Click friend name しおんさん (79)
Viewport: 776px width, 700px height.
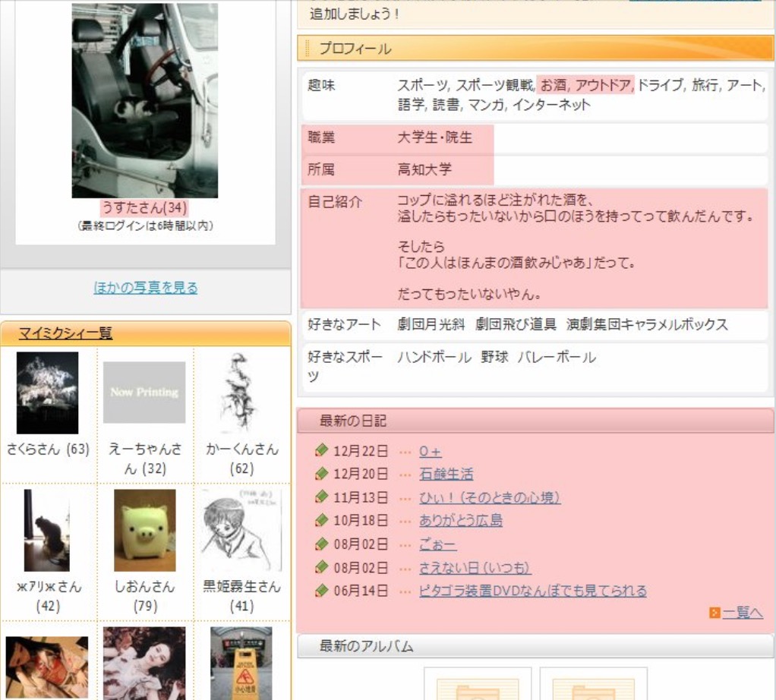coord(145,596)
